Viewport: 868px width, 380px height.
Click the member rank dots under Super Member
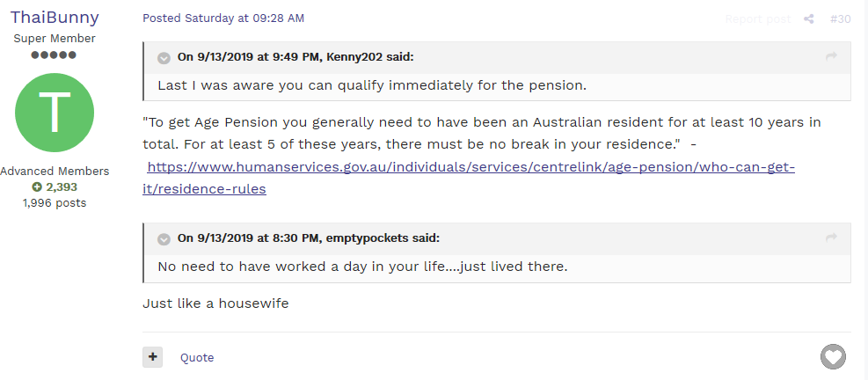(x=54, y=55)
